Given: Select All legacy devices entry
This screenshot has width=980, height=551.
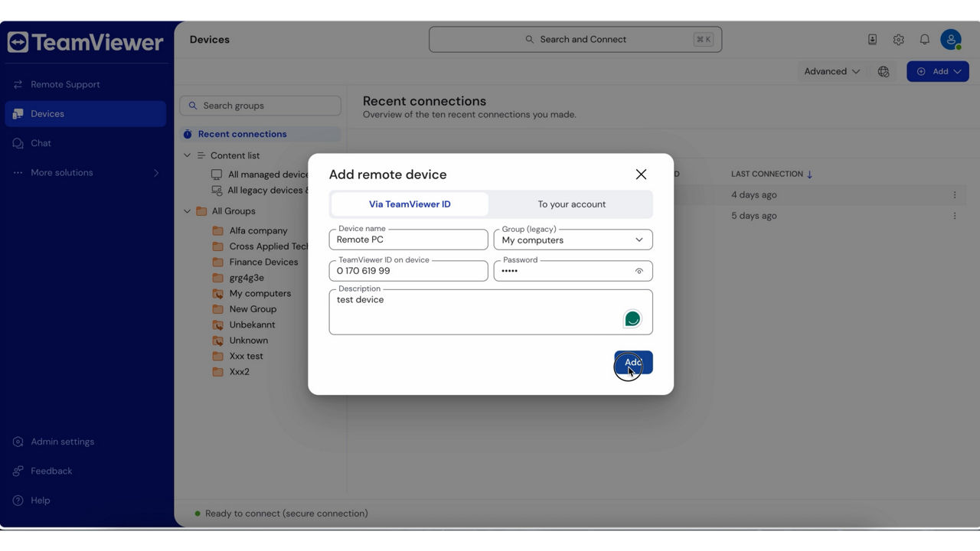Looking at the screenshot, I should (x=268, y=191).
